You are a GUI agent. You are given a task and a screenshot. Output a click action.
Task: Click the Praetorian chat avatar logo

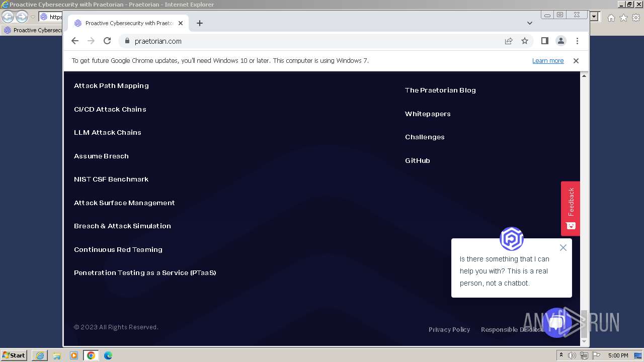(x=512, y=239)
